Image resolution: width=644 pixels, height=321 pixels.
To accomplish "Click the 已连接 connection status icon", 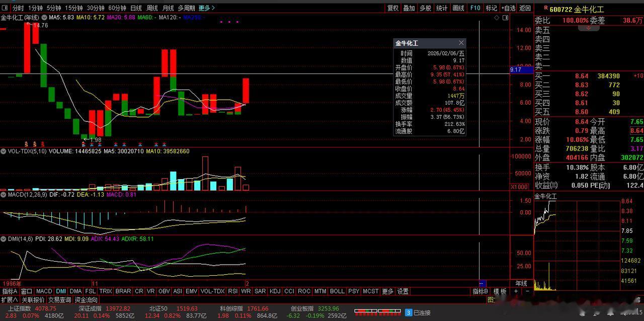I will point(409,312).
